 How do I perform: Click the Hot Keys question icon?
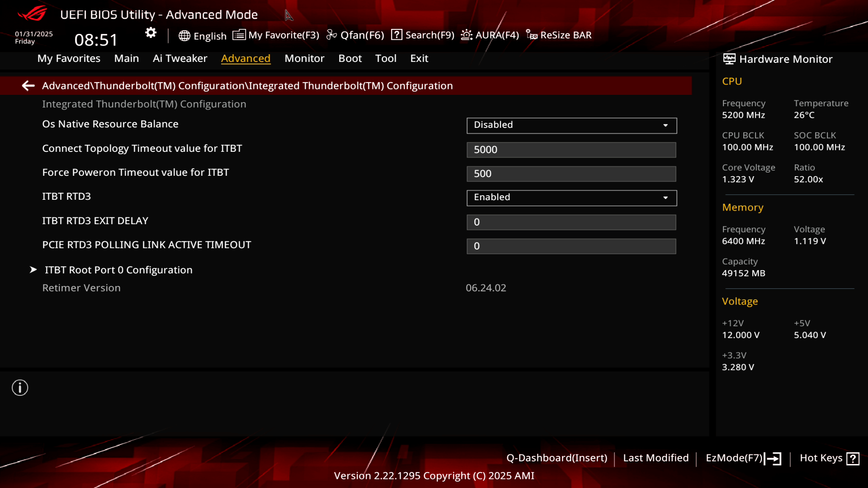853,459
